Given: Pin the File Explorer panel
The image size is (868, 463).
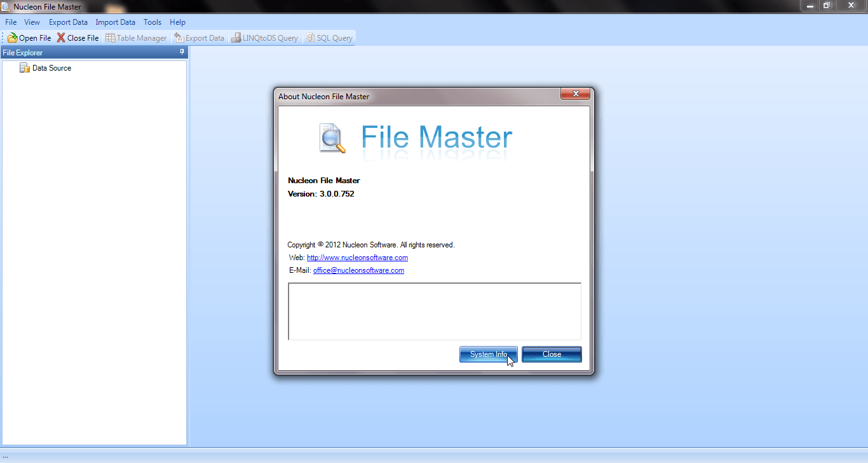Looking at the screenshot, I should [182, 52].
